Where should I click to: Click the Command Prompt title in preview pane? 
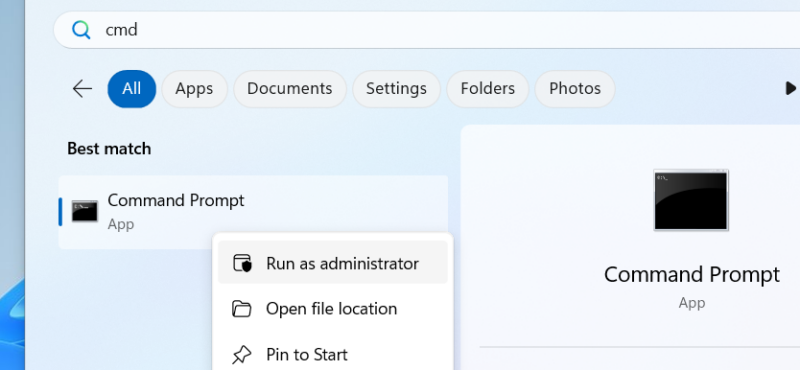tap(692, 275)
